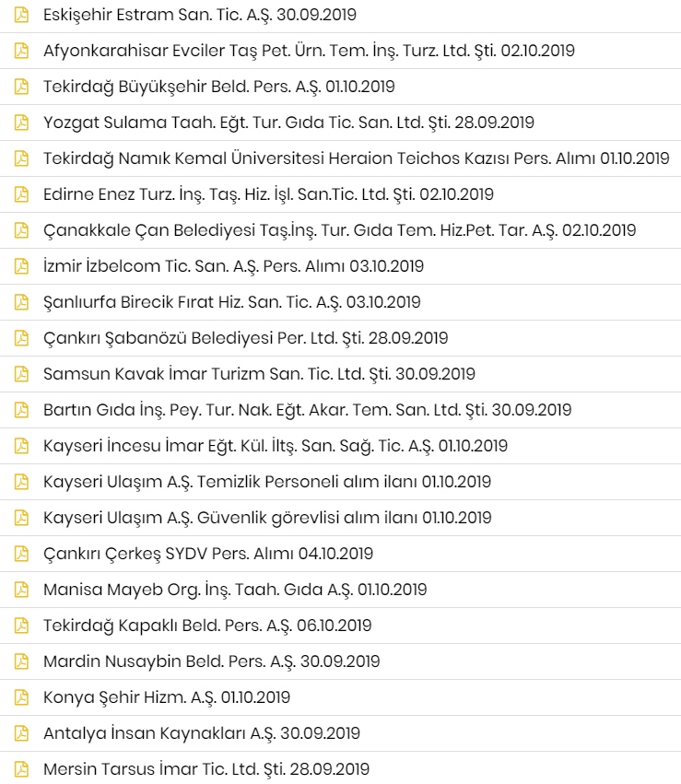The image size is (681, 784).
Task: Click PDF icon beside Yozgat Sulama listing
Action: click(x=21, y=123)
